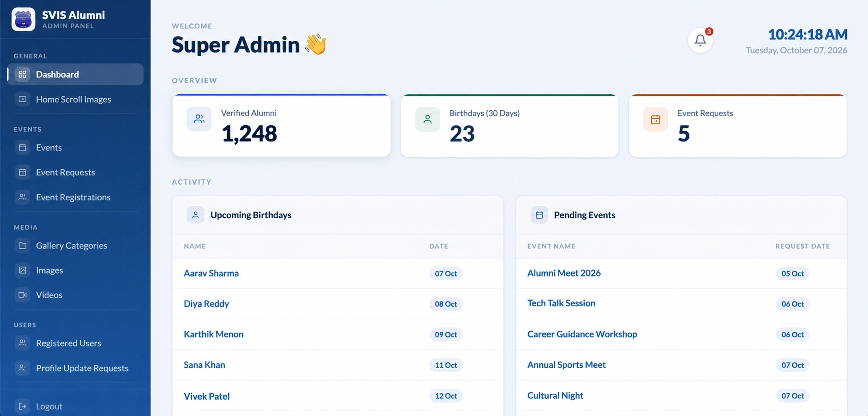Click the Upcoming Birthdays panel header icon

tap(196, 215)
